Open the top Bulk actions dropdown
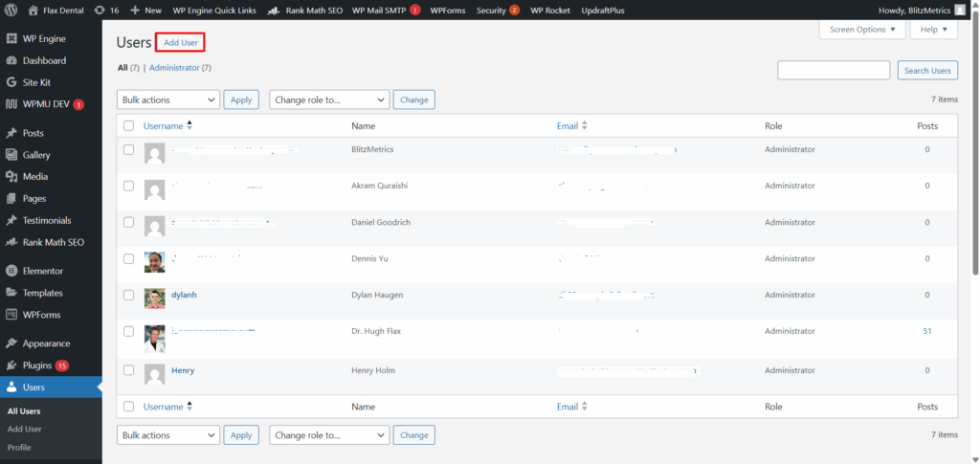The image size is (980, 464). (168, 99)
